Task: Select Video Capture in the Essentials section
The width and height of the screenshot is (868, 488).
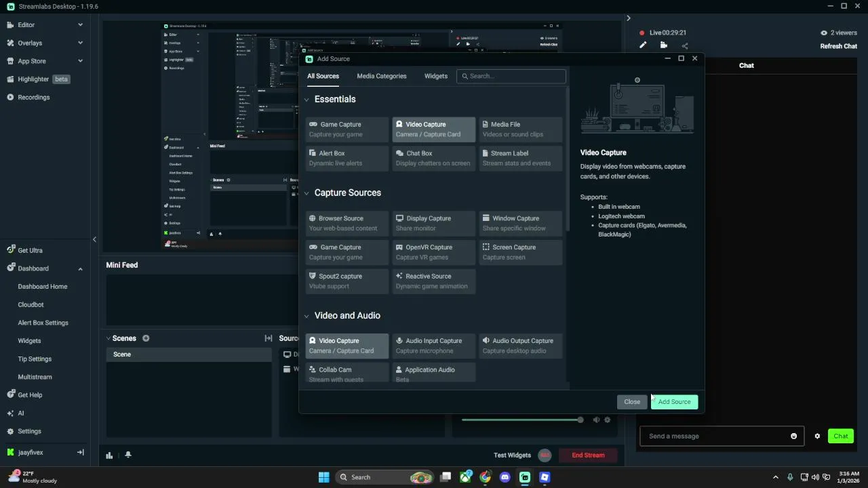Action: pyautogui.click(x=434, y=129)
